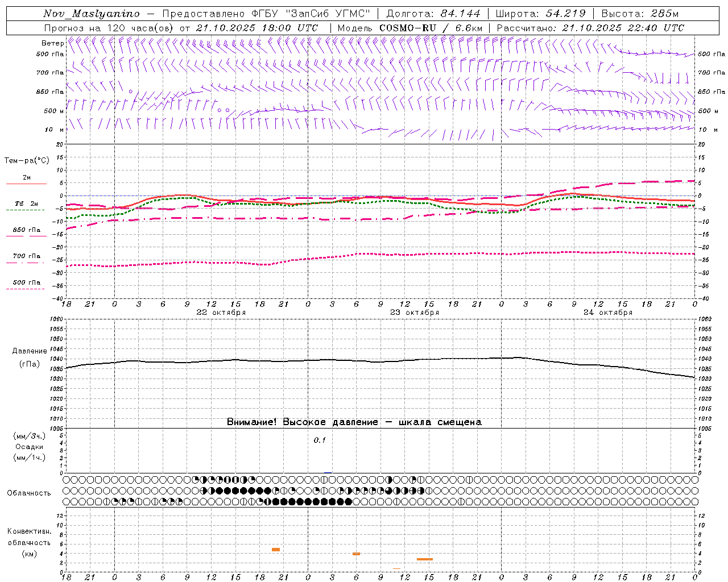Viewport: 728px width, 582px height.
Task: Click the Давление pressure panel label
Action: click(x=30, y=351)
